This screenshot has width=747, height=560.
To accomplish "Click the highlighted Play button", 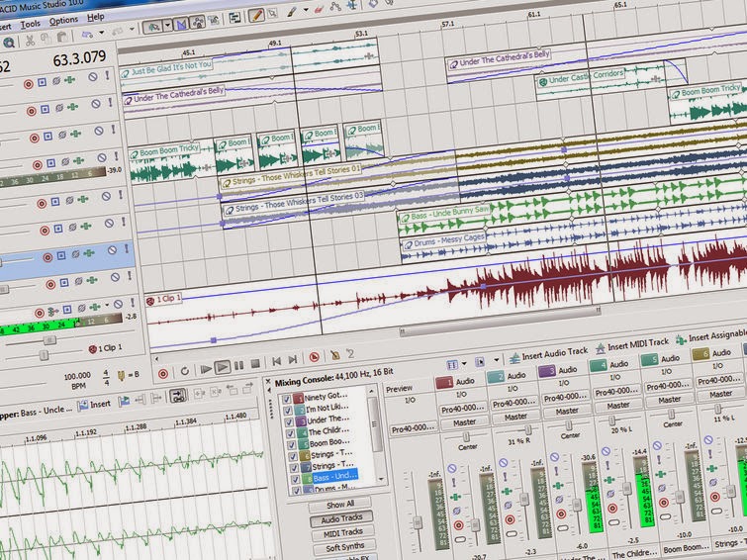I will point(222,367).
